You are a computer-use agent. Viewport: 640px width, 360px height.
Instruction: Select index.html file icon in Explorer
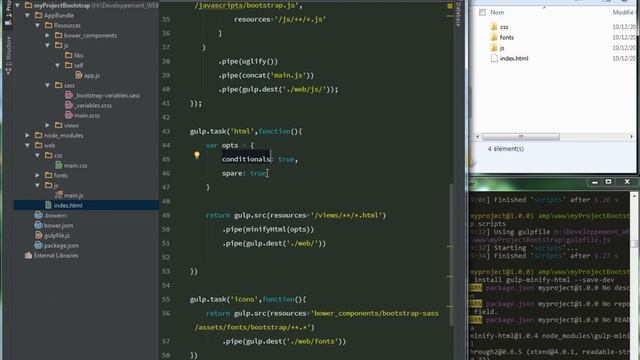pos(494,58)
